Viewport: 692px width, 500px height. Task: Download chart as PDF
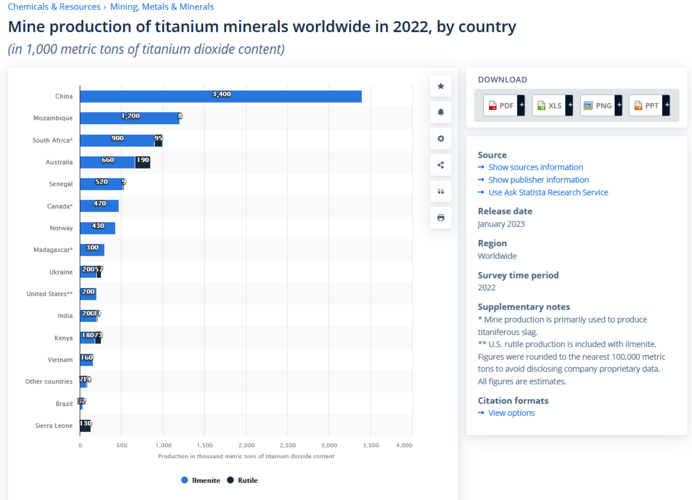pos(500,105)
